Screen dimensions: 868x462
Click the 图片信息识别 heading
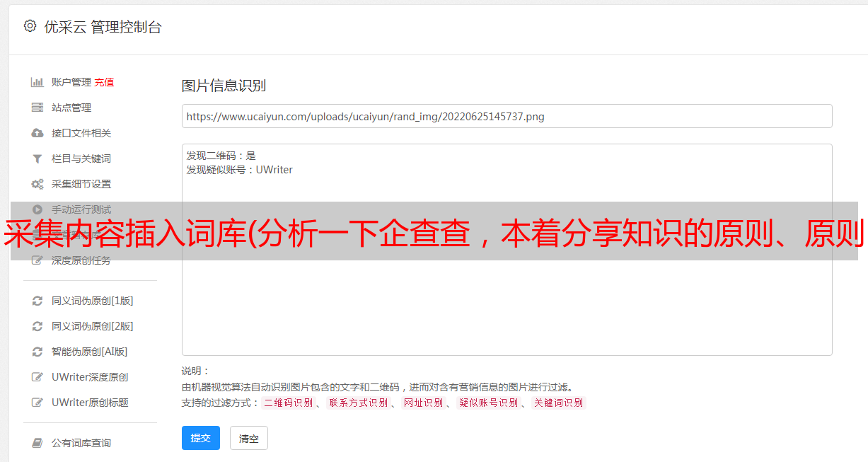tap(224, 86)
